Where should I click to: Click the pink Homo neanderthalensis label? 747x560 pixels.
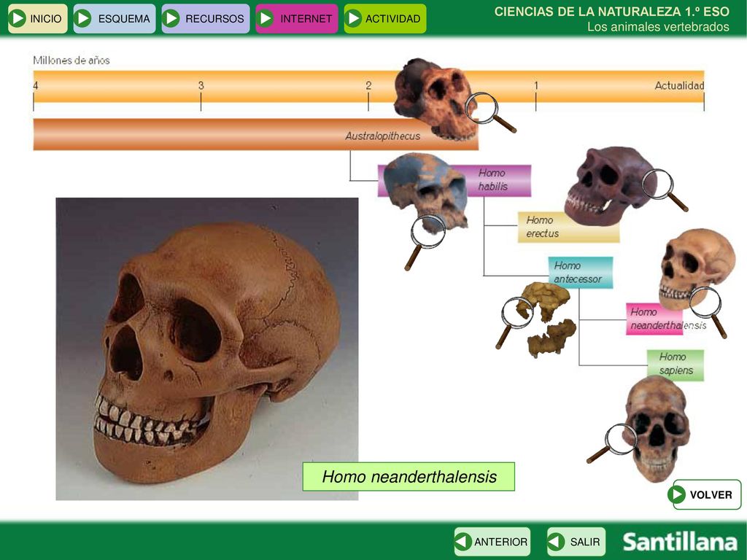[654, 319]
